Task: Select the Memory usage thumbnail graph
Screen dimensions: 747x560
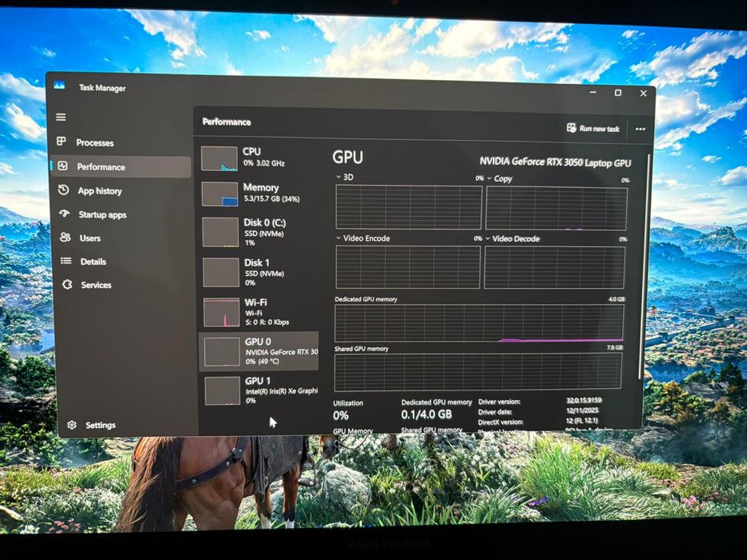Action: (x=219, y=194)
